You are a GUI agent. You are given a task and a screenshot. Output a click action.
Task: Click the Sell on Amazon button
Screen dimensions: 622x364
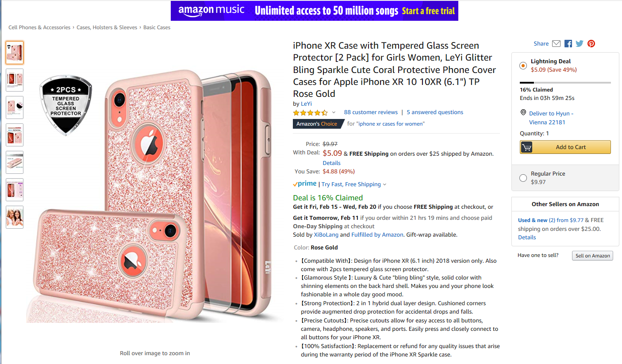(x=592, y=256)
